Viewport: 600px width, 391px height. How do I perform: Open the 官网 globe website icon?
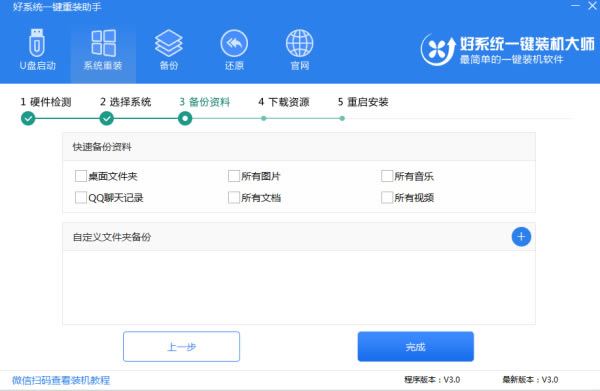[300, 43]
